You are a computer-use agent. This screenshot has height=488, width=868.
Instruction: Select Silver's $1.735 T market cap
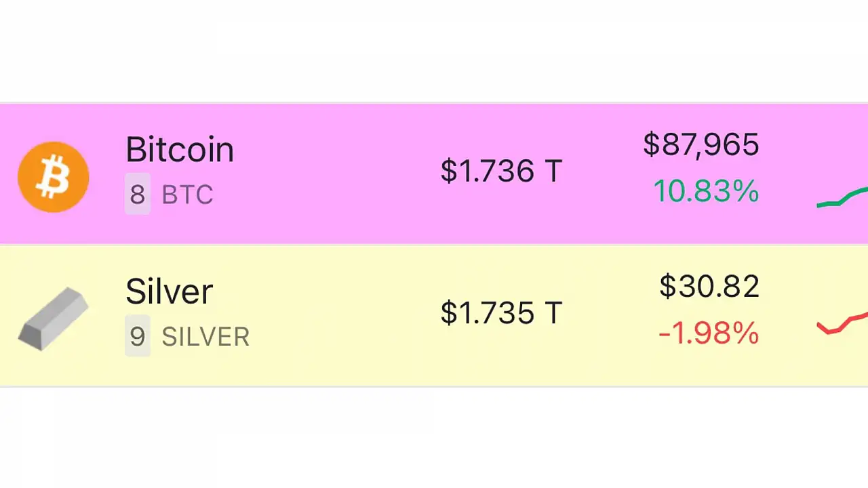coord(501,312)
